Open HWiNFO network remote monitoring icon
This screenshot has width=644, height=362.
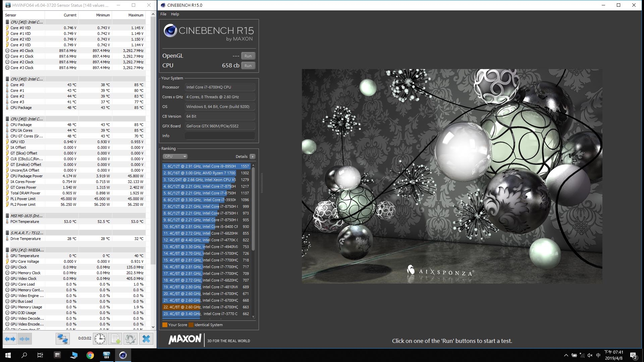(62, 339)
